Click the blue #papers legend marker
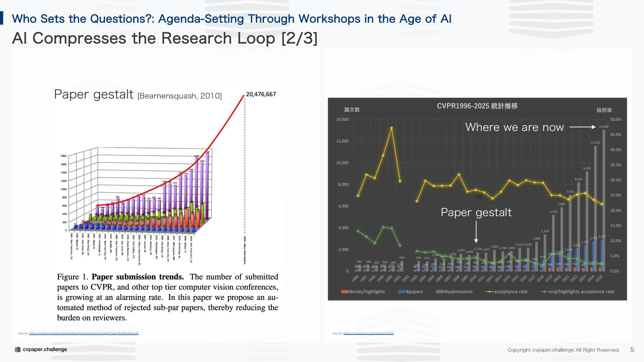 [401, 292]
